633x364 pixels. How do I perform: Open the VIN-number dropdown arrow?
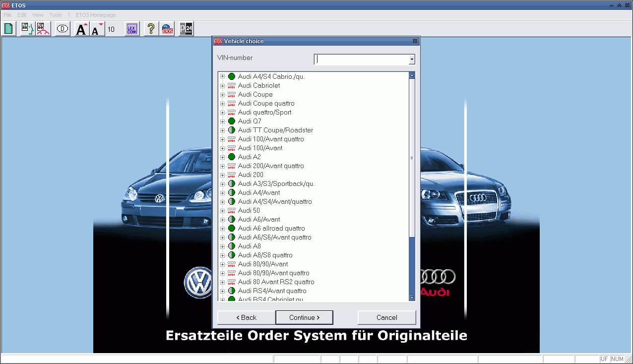tap(412, 60)
